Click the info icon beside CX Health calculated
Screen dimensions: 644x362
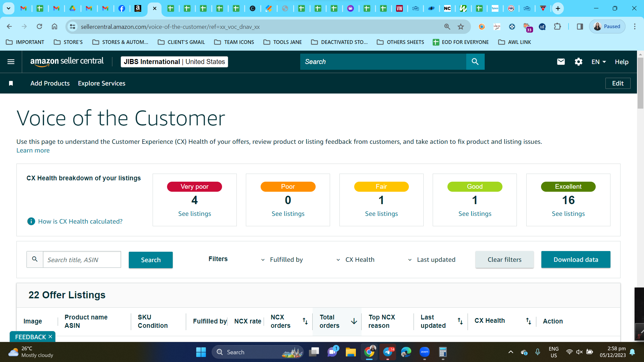(31, 222)
